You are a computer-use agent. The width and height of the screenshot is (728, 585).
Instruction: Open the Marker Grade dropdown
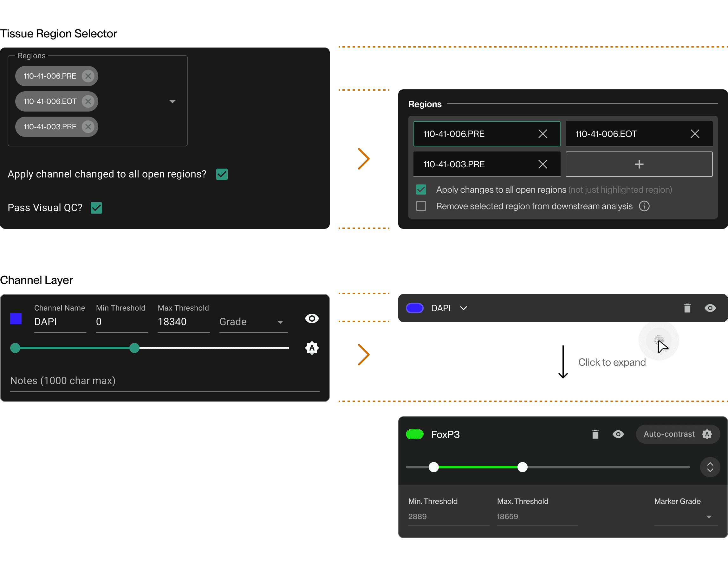pyautogui.click(x=686, y=517)
